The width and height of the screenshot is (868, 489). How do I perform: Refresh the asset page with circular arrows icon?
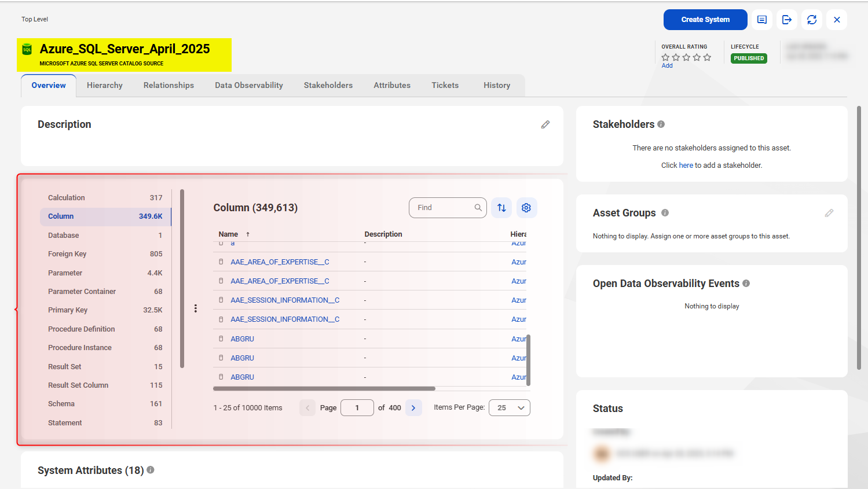812,20
